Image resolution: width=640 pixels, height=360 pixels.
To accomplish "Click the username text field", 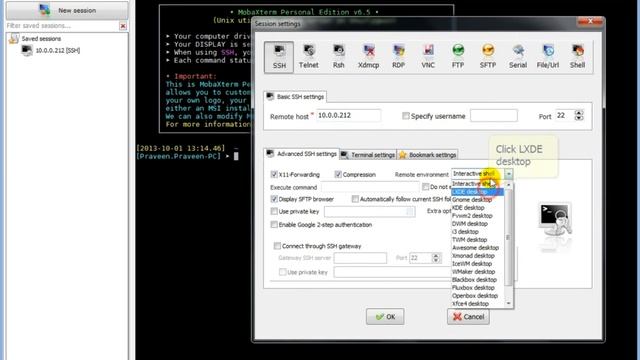I will 494,116.
